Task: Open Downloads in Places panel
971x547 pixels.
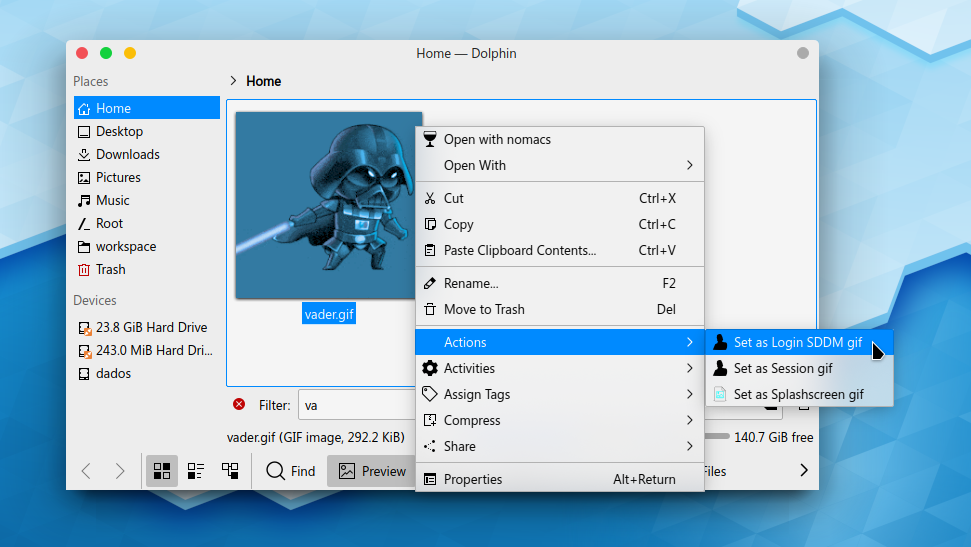Action: (x=147, y=154)
